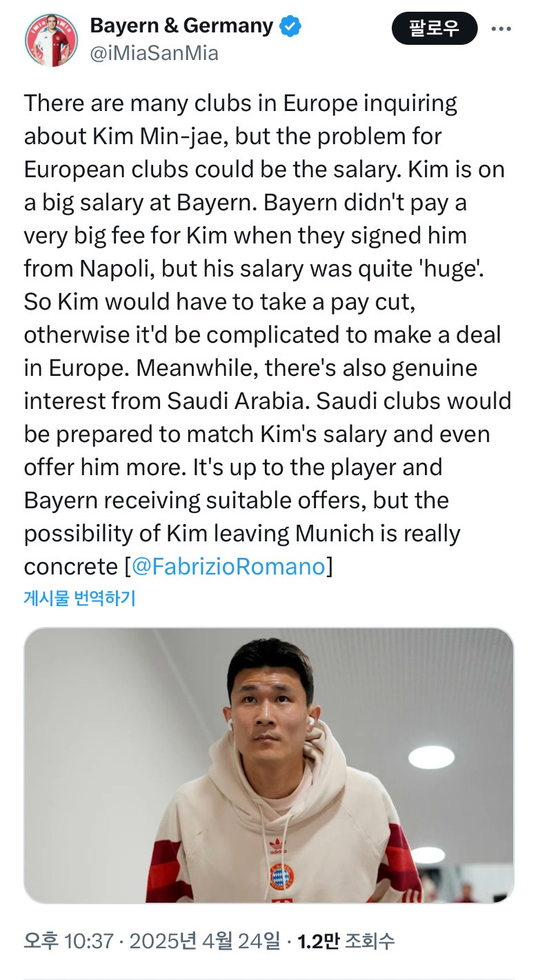The height and width of the screenshot is (980, 538).
Task: Click the blue verified badge
Action: coord(290,27)
